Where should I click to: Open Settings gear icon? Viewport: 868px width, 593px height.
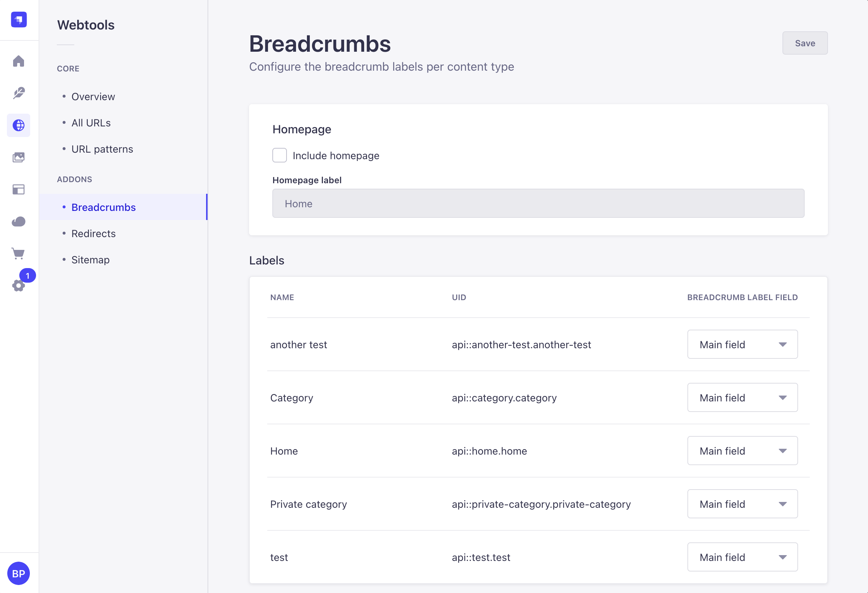(x=19, y=286)
